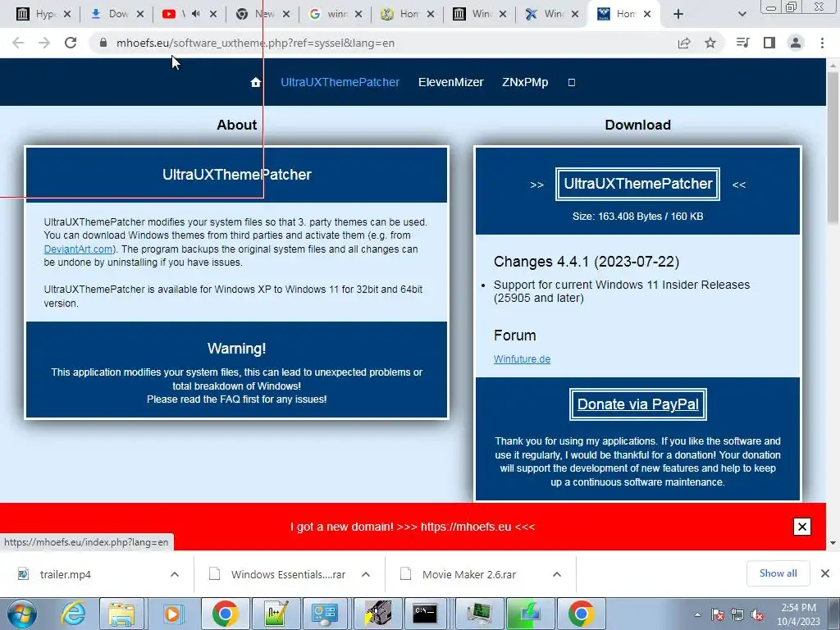Viewport: 840px width, 630px height.
Task: Open the first Chrome taskbar icon
Action: 225,614
